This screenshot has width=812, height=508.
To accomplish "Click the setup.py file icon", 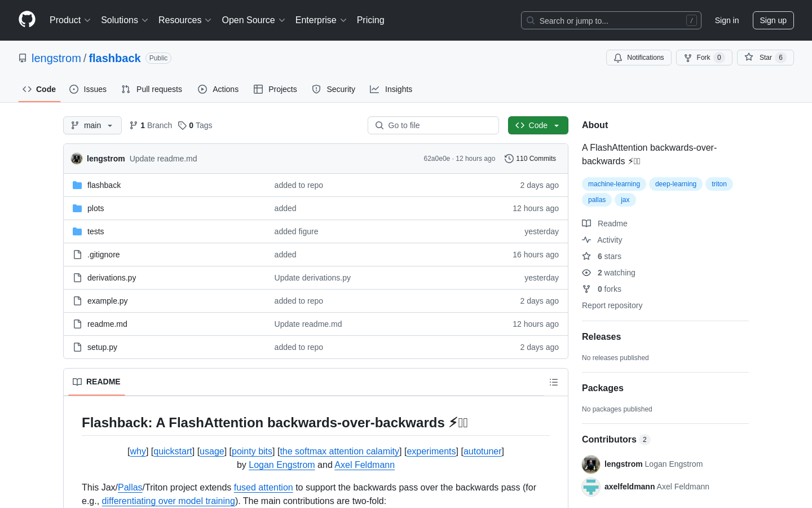I will (77, 347).
